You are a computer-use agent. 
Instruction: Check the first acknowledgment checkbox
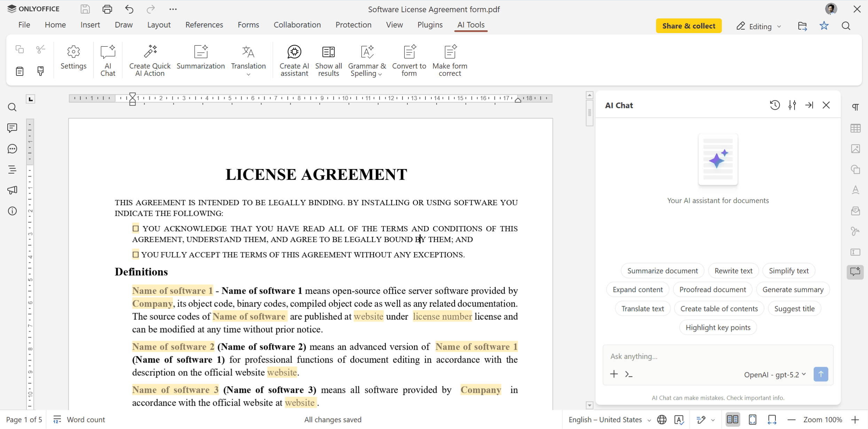click(135, 229)
